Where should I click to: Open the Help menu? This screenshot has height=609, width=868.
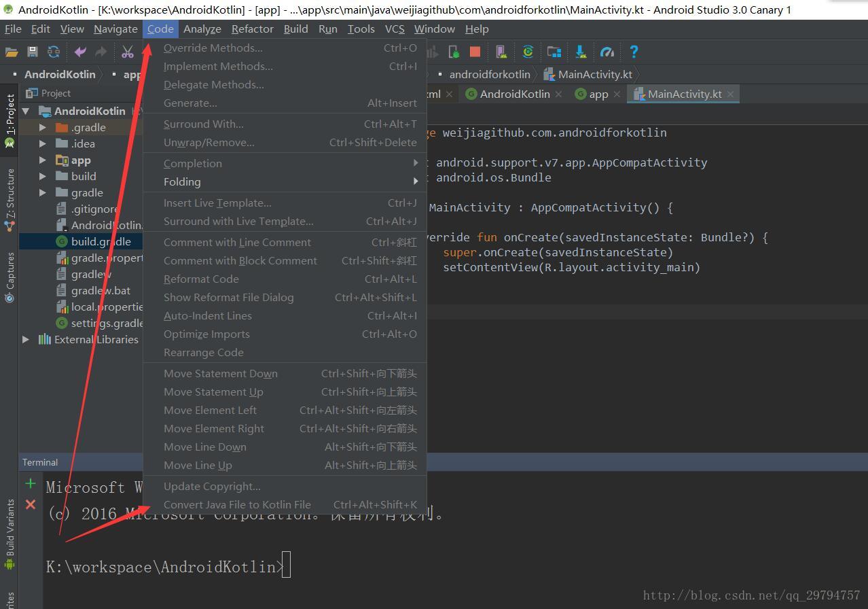476,29
